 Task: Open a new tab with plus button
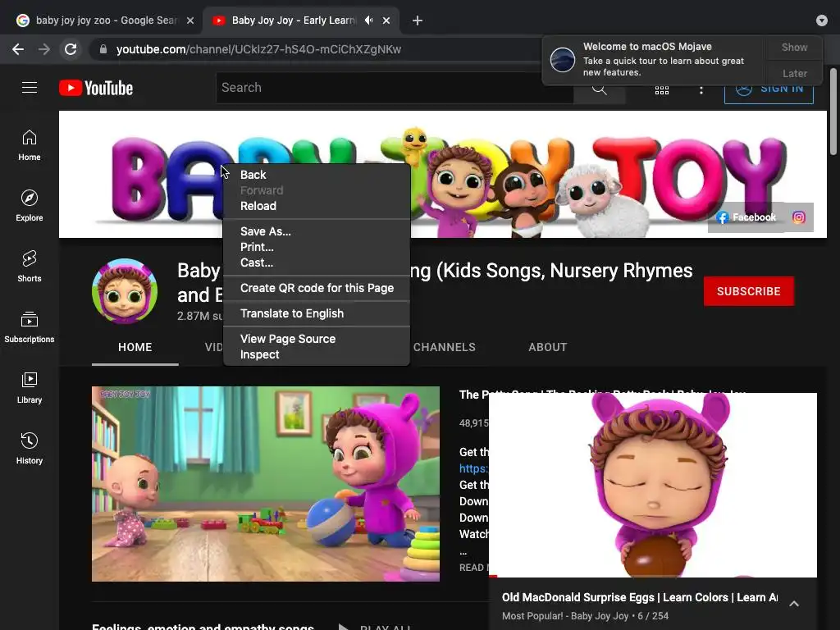tap(418, 21)
